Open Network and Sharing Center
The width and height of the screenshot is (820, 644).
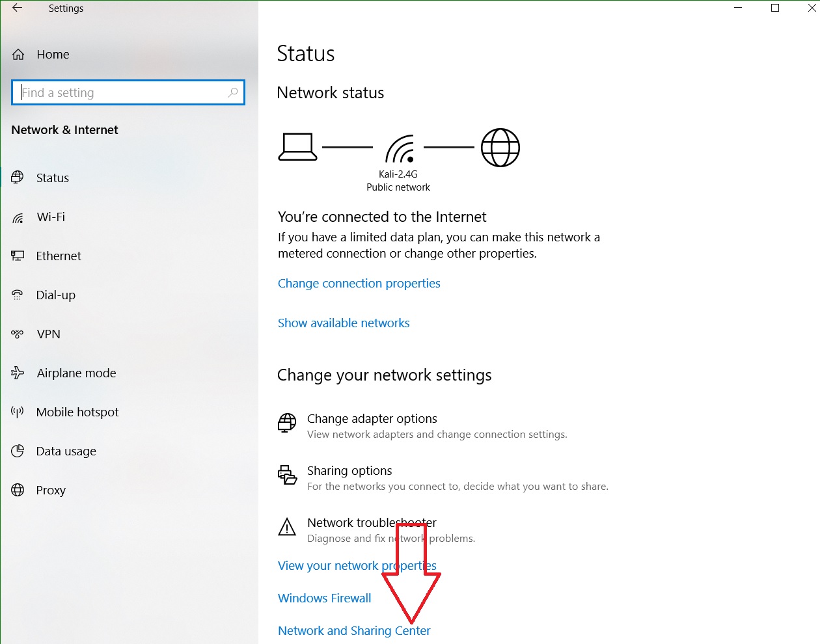pyautogui.click(x=354, y=630)
